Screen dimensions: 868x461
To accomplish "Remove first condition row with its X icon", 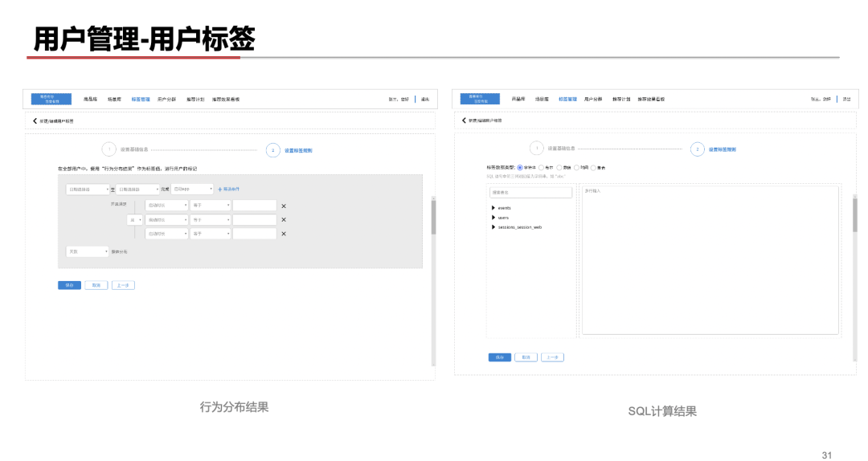I will [284, 206].
